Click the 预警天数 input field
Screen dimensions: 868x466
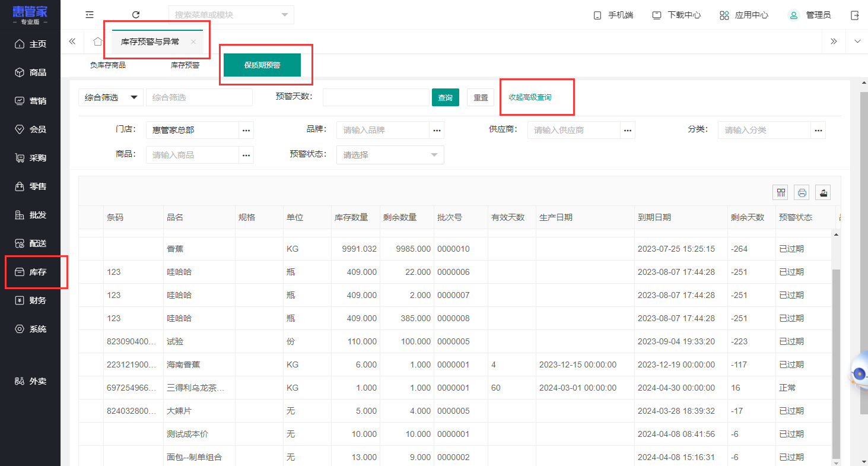click(x=376, y=97)
